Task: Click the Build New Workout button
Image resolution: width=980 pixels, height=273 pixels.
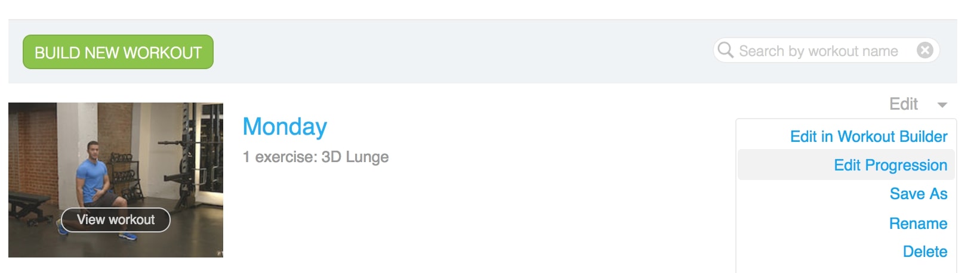Action: coord(118,52)
